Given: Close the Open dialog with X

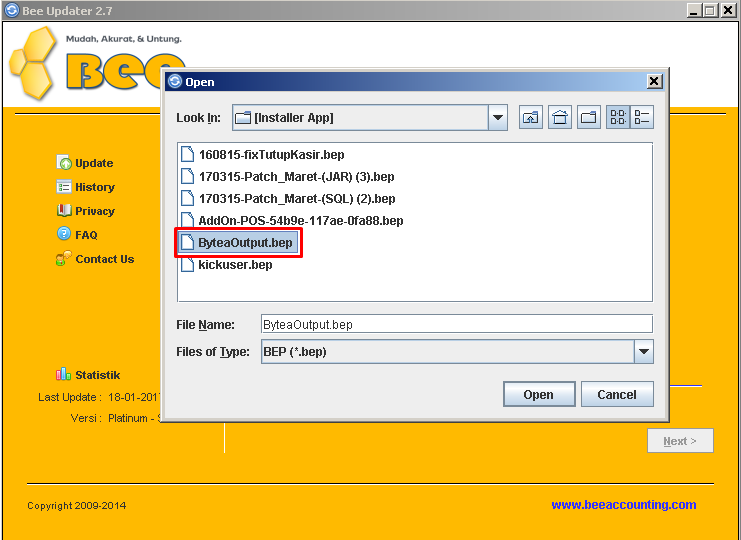Looking at the screenshot, I should [x=654, y=81].
